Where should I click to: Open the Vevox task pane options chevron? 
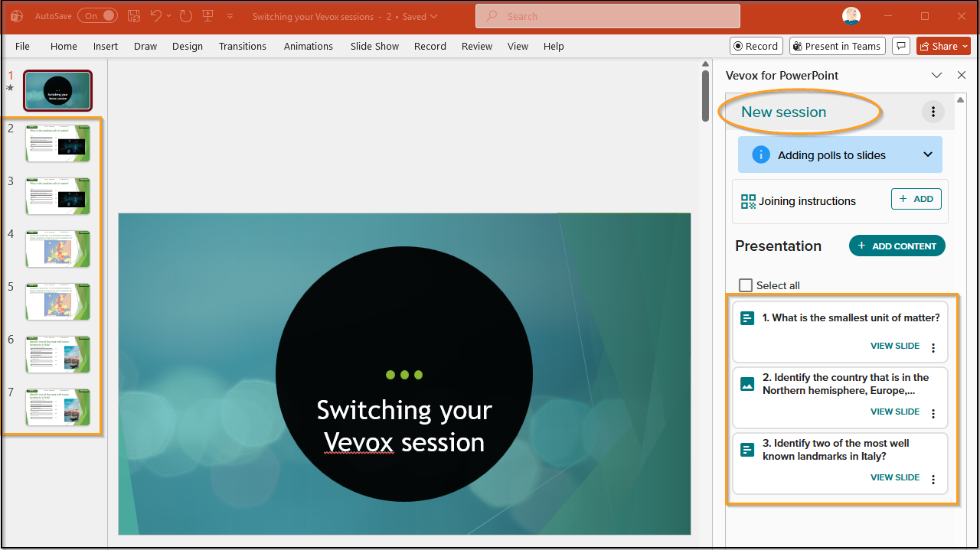936,75
